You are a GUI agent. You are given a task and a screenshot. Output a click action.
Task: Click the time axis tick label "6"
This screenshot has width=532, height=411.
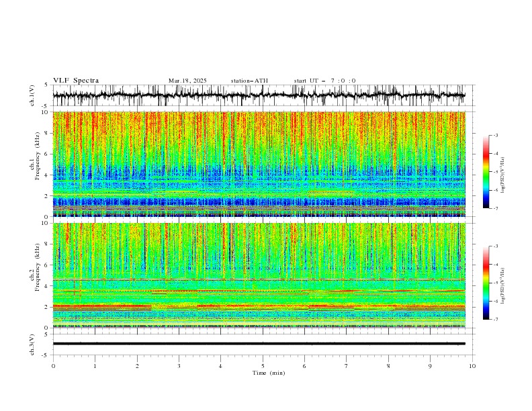(304, 366)
